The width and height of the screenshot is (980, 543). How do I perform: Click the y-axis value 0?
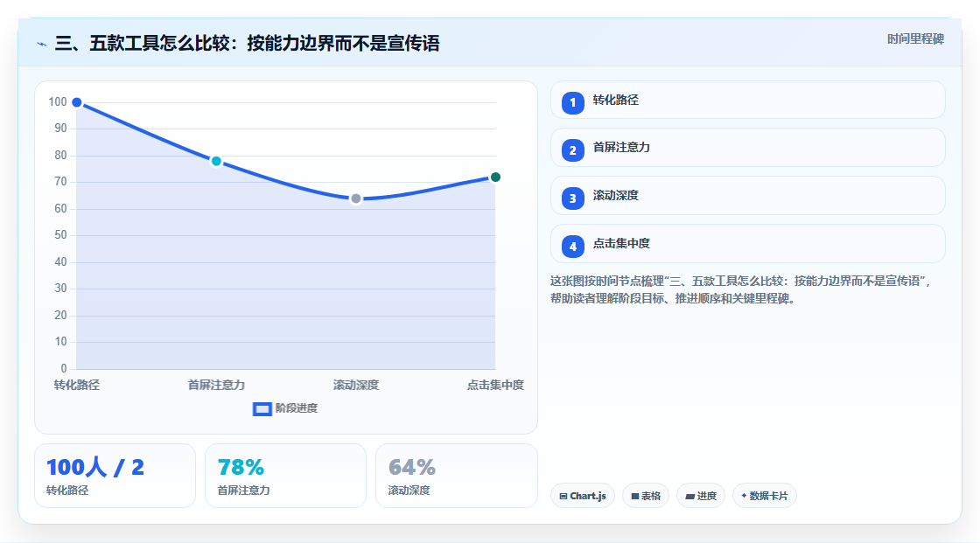[x=64, y=368]
